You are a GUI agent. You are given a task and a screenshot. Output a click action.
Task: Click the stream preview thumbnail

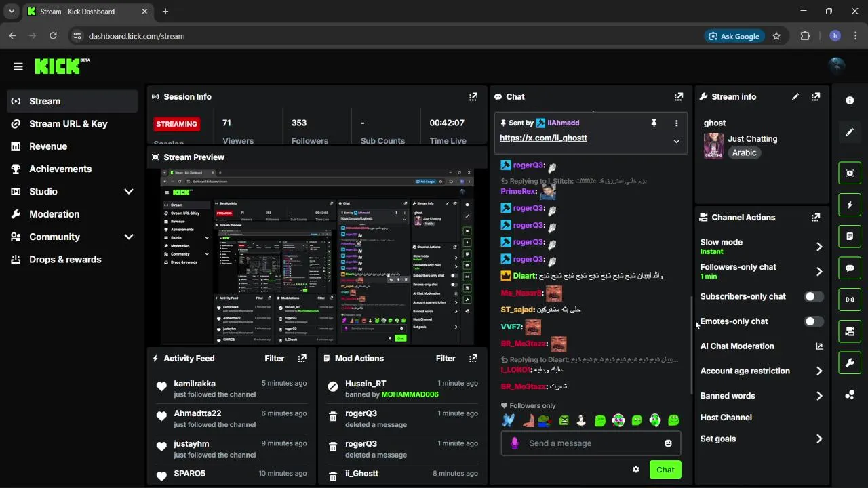click(317, 257)
